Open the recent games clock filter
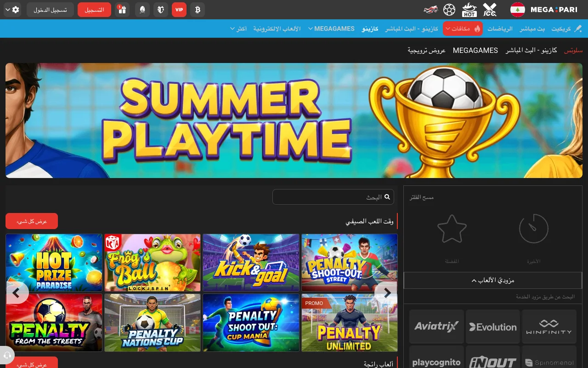The width and height of the screenshot is (588, 368). 534,229
